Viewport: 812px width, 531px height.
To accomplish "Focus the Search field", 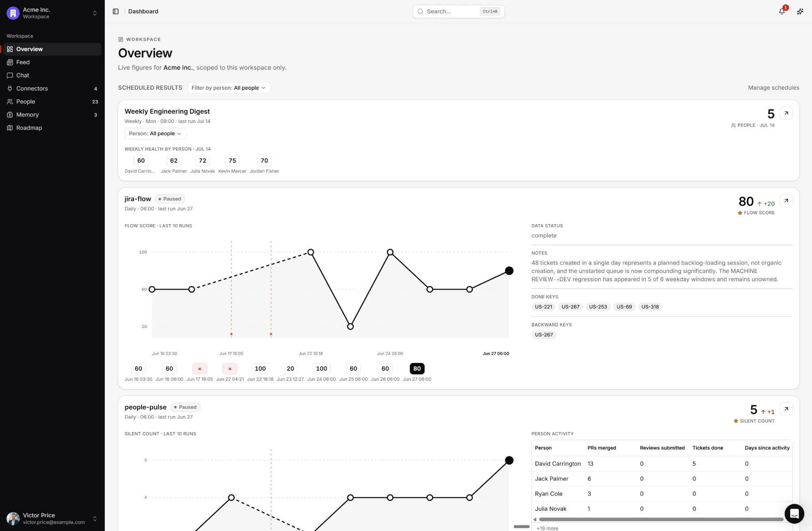I will click(458, 11).
